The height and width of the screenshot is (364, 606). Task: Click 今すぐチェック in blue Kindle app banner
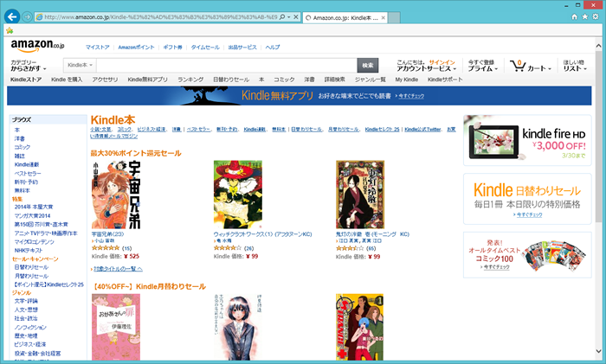tap(411, 96)
